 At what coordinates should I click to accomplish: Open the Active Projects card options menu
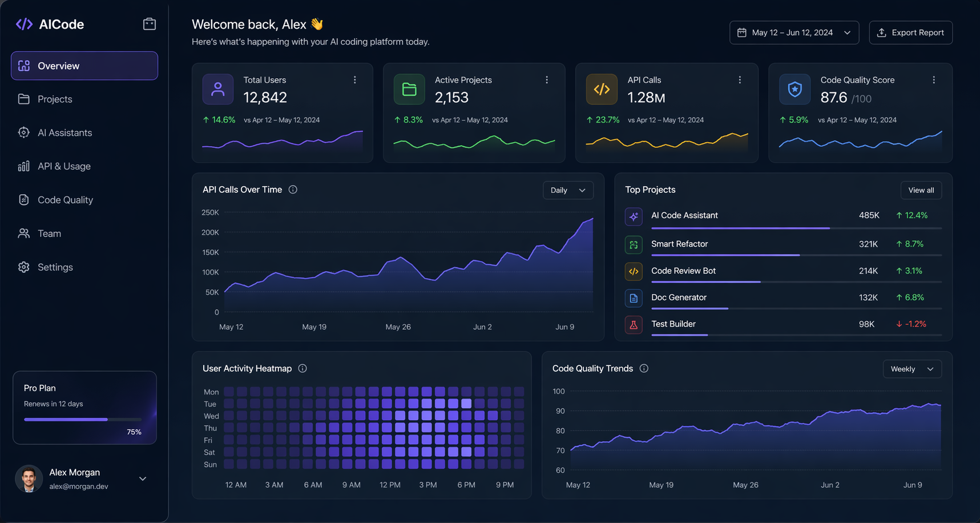(x=547, y=80)
